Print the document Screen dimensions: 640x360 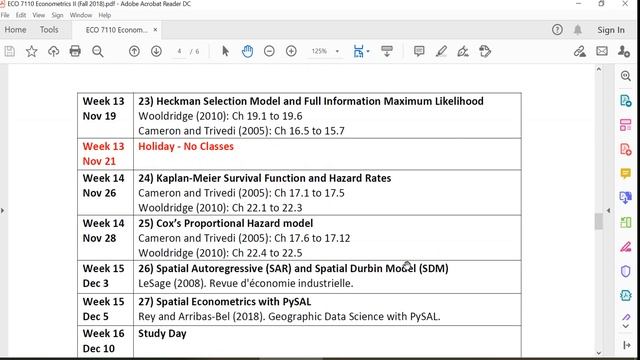(x=75, y=51)
